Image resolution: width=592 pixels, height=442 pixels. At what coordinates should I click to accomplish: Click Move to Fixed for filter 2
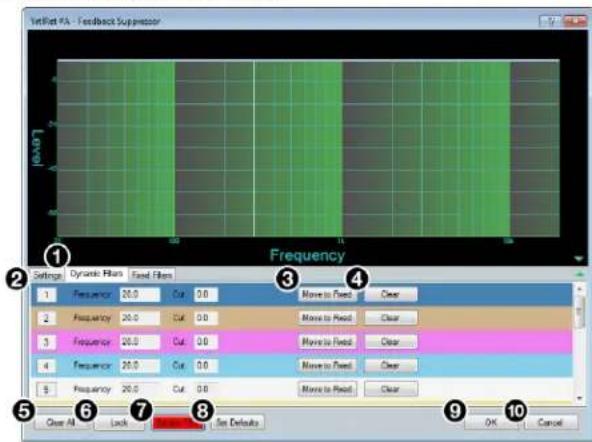click(327, 318)
